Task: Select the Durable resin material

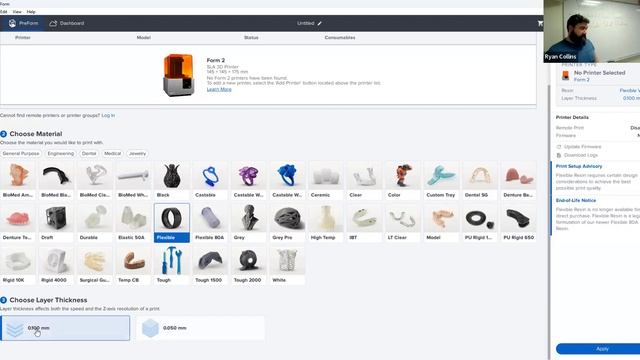Action: pos(95,222)
